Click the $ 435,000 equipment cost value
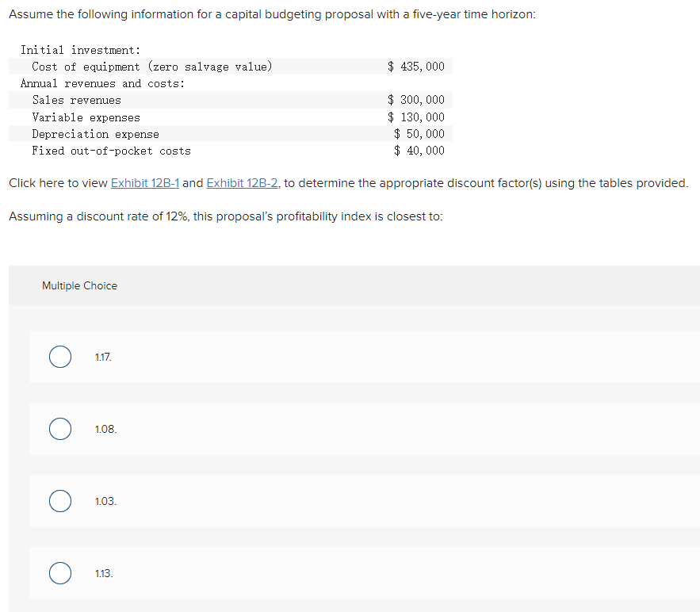The height and width of the screenshot is (612, 700). tap(416, 67)
